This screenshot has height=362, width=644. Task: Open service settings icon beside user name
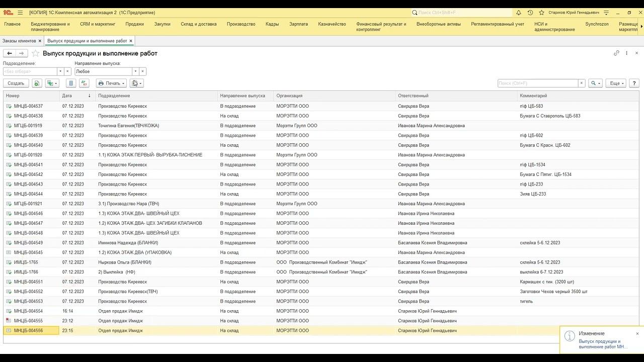[x=607, y=13]
